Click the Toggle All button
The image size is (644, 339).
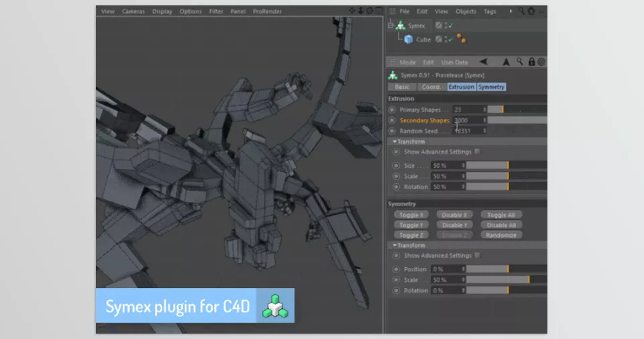pos(501,215)
